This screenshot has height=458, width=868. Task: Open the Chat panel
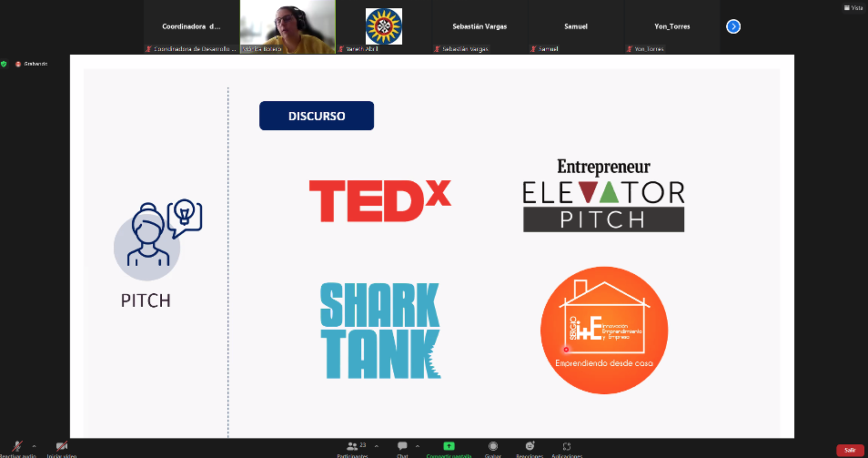click(x=402, y=447)
